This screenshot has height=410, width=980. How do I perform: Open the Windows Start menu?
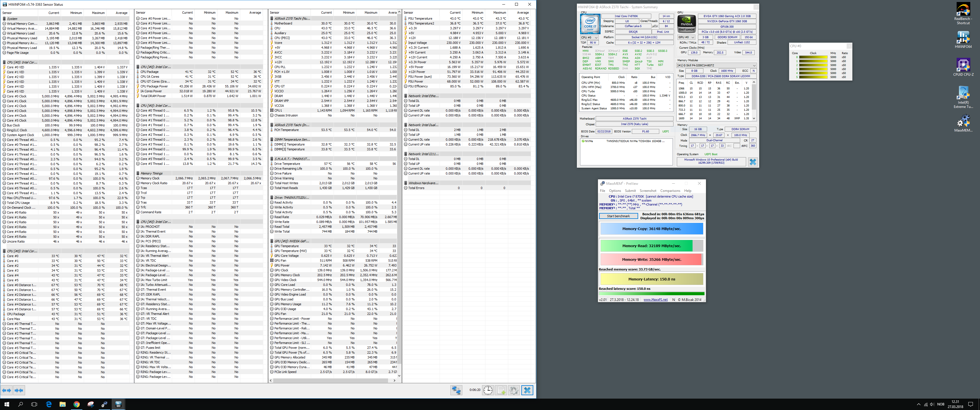click(x=7, y=404)
